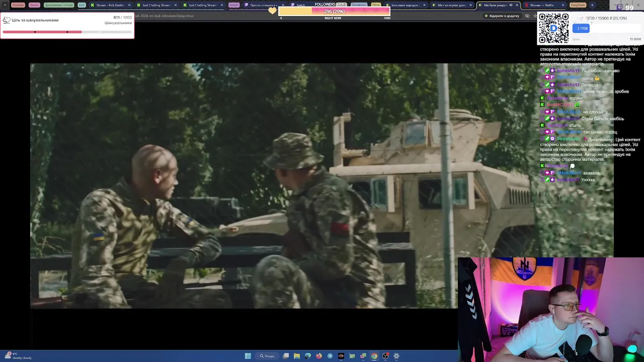Click the Пошук taskbar search box
The height and width of the screenshot is (362, 644).
click(x=267, y=356)
